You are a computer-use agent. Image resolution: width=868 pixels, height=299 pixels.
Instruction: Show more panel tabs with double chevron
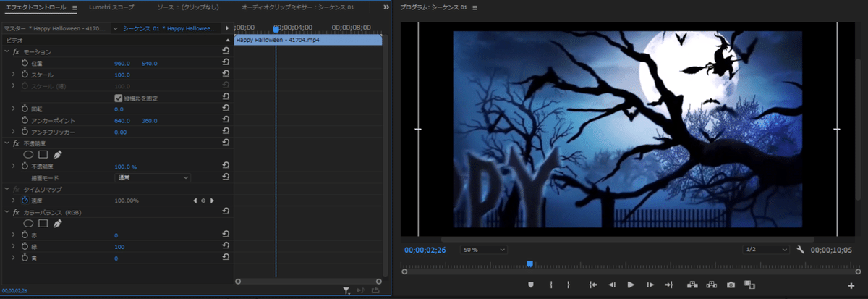pyautogui.click(x=386, y=7)
